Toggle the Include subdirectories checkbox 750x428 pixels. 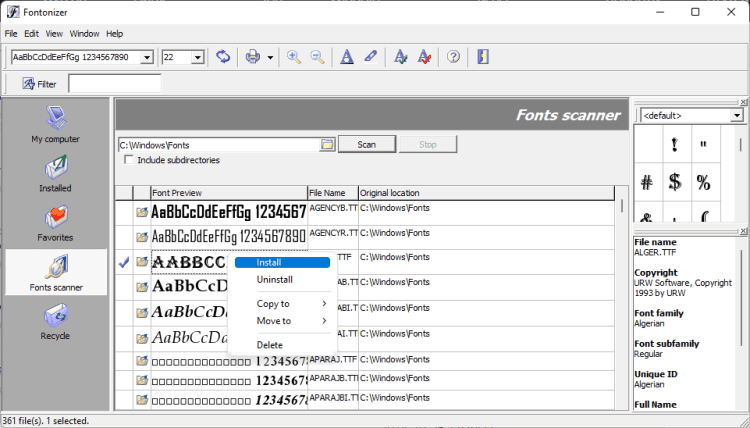click(129, 160)
